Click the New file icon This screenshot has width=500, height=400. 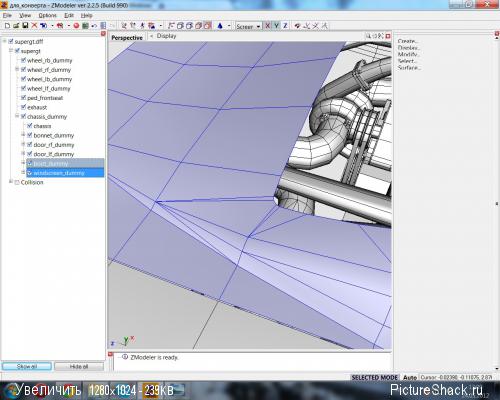[7, 26]
